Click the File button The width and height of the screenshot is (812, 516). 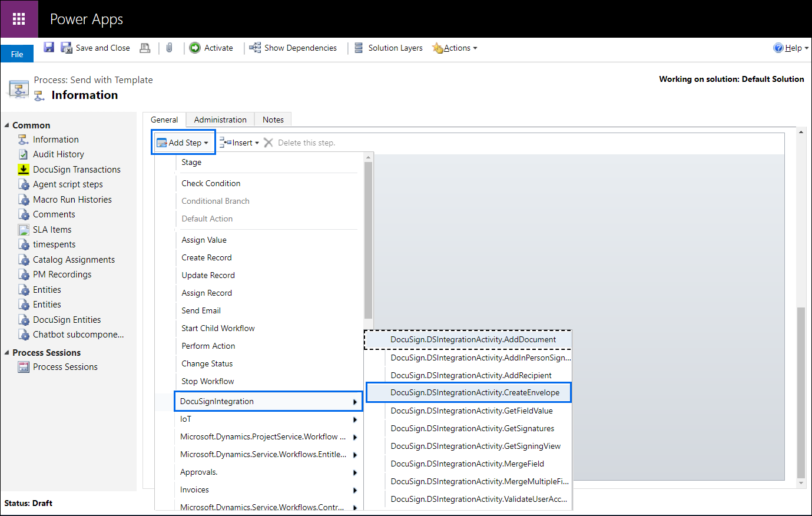(17, 54)
